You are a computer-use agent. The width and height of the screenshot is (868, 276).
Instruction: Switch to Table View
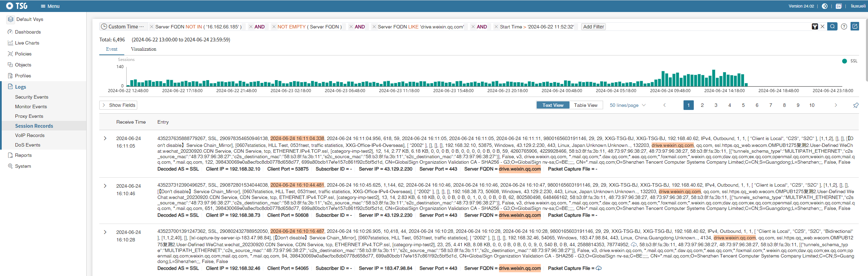(x=586, y=105)
